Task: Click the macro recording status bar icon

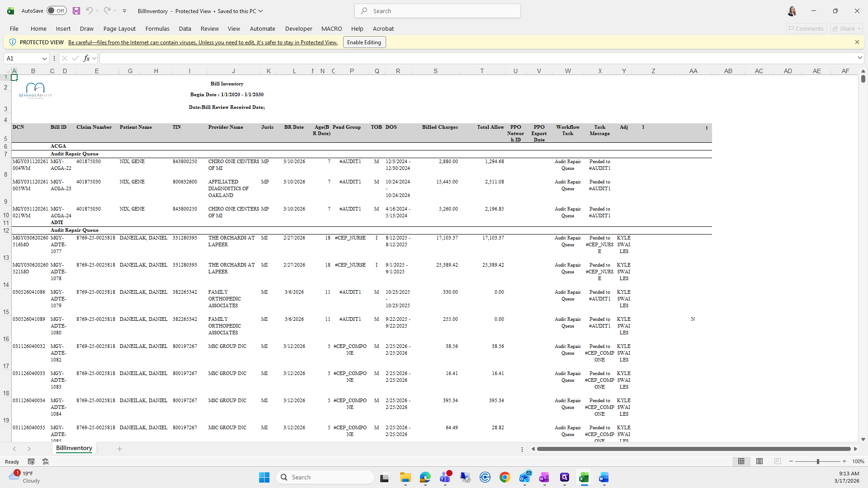Action: (31, 461)
